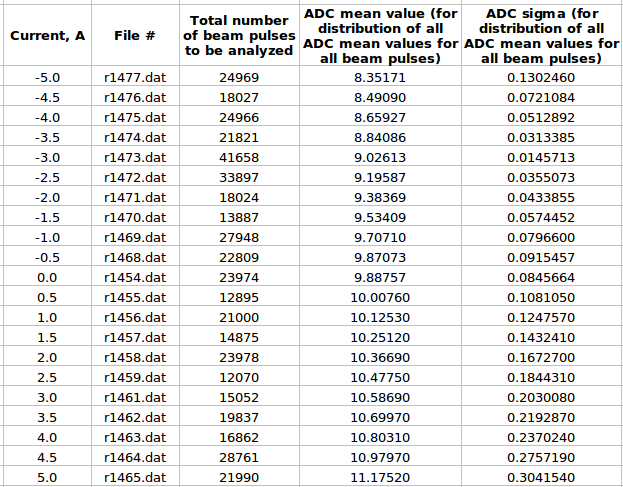
Task: Select file r1471.dat
Action: [135, 197]
